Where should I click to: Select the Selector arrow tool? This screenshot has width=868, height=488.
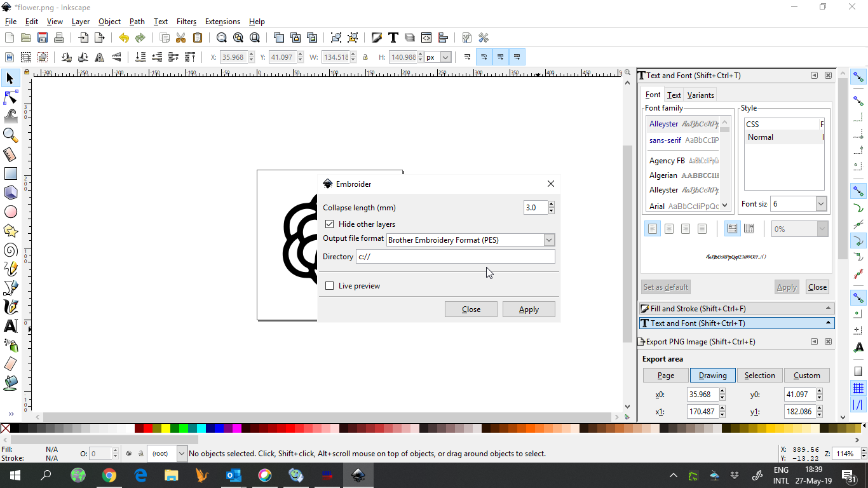pos(10,78)
